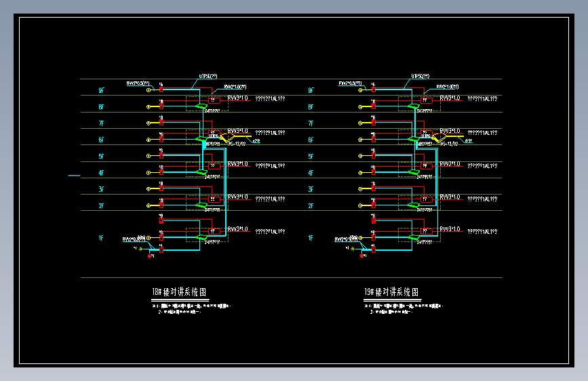Select the 6F RVV3*1.0 label in 19# diagram
588x381 pixels.
click(450, 131)
